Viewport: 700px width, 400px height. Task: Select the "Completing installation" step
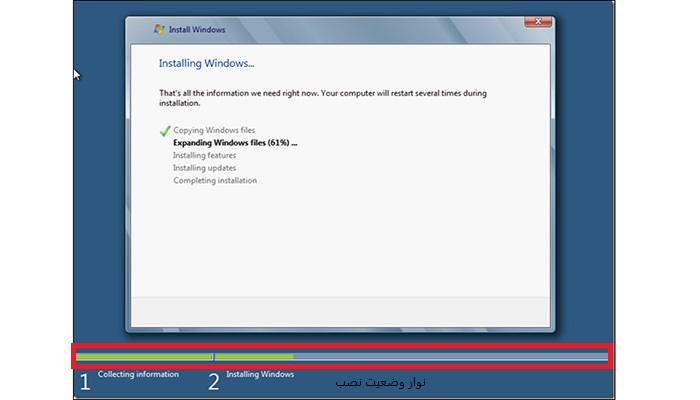coord(215,181)
